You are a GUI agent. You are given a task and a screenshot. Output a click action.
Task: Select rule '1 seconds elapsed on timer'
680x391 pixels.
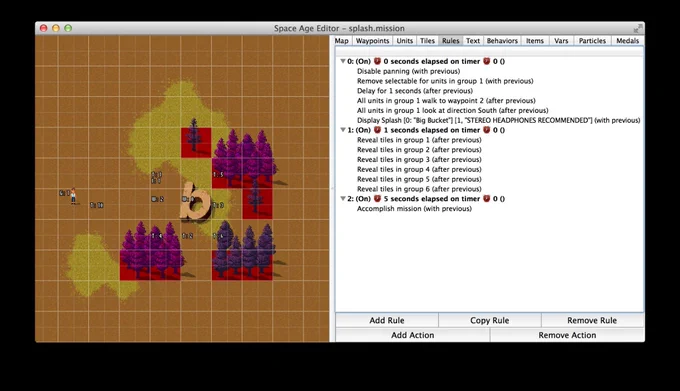[x=426, y=130]
